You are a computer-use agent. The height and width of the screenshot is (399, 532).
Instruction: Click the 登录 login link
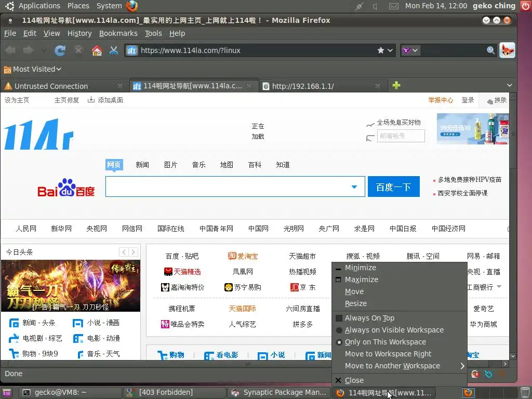coord(468,100)
